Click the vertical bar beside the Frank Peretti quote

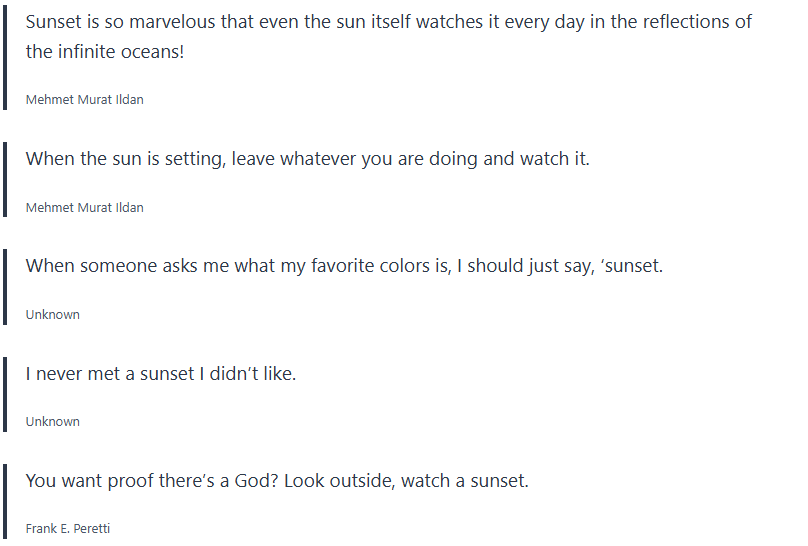5,503
